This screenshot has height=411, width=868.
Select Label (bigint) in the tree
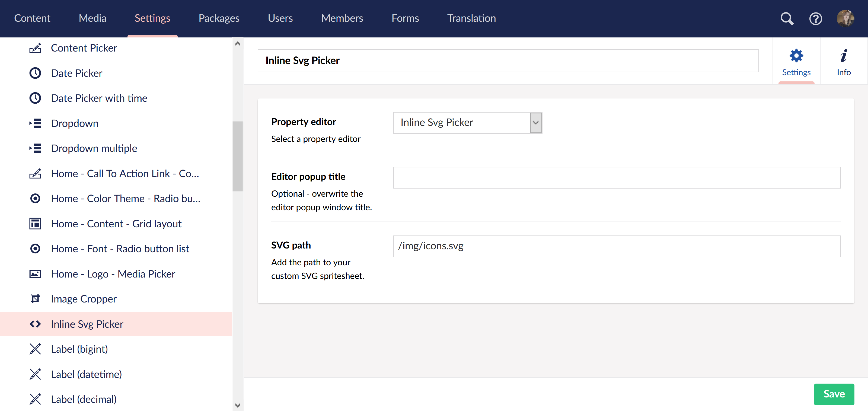pos(79,349)
